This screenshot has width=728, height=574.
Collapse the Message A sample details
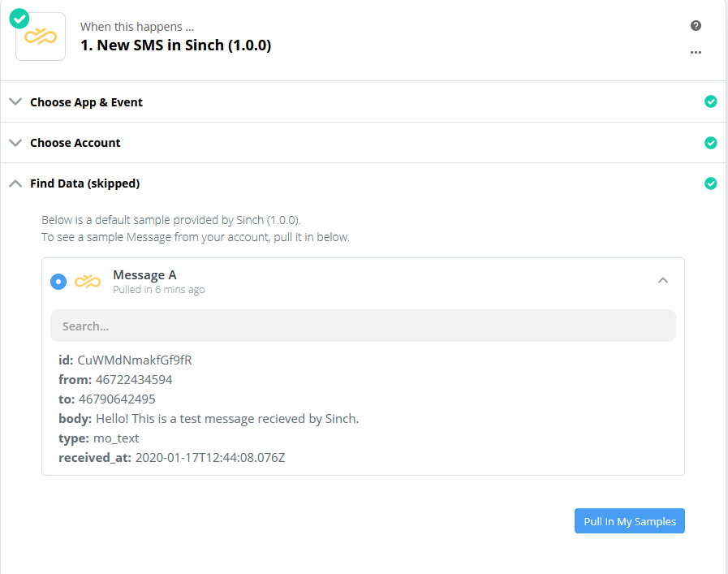pos(663,280)
